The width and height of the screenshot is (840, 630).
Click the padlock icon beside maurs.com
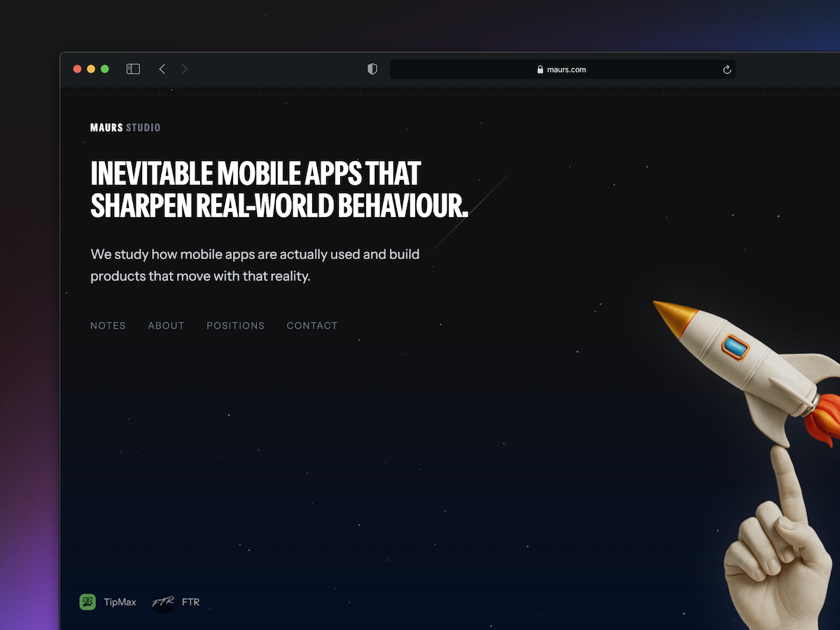coord(540,69)
